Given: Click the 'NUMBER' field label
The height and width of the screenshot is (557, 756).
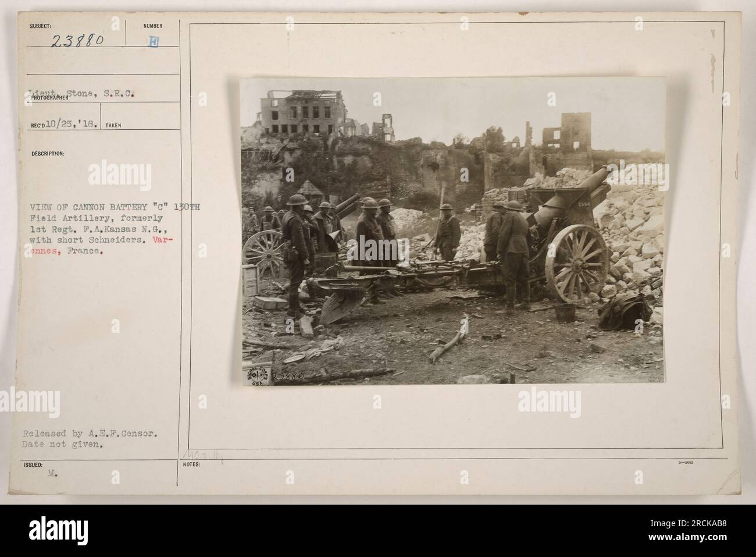Looking at the screenshot, I should click(x=154, y=26).
